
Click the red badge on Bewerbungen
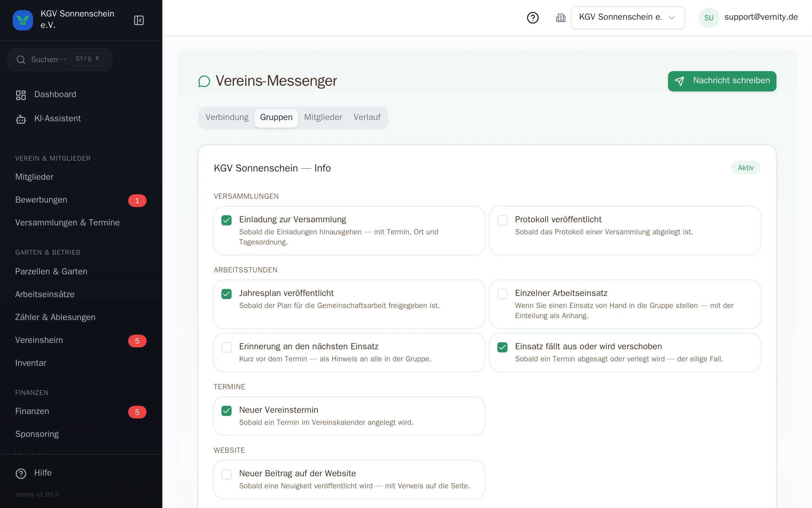point(137,201)
